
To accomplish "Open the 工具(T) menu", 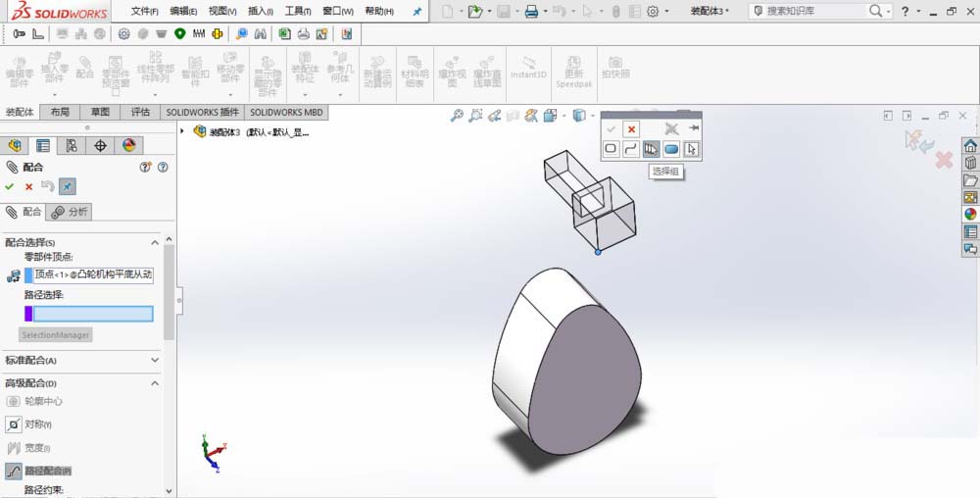I will point(298,11).
